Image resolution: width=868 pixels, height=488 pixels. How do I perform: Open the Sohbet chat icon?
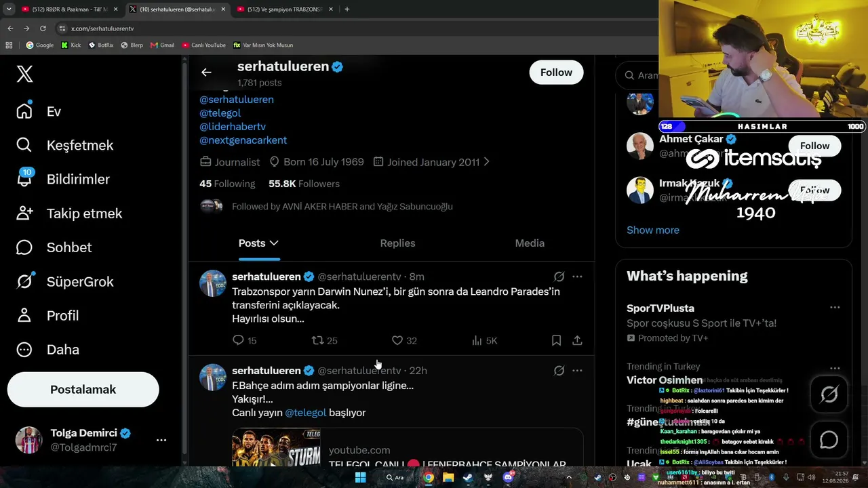click(24, 247)
